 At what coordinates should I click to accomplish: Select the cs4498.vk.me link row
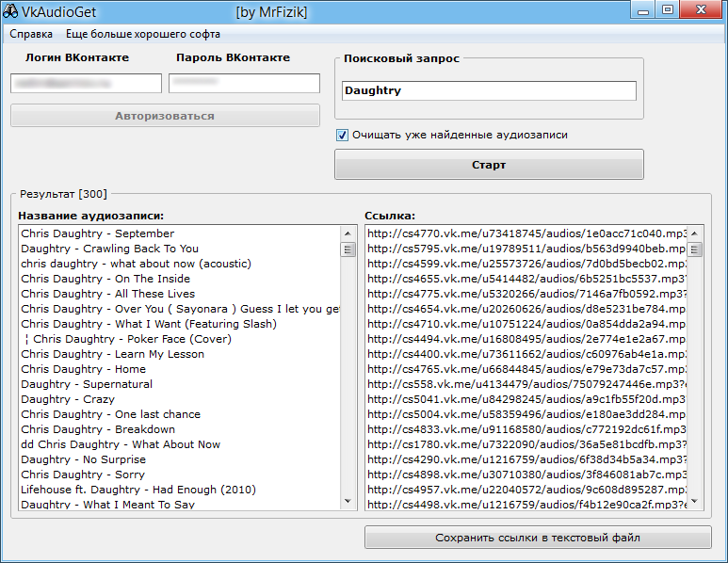point(526,504)
